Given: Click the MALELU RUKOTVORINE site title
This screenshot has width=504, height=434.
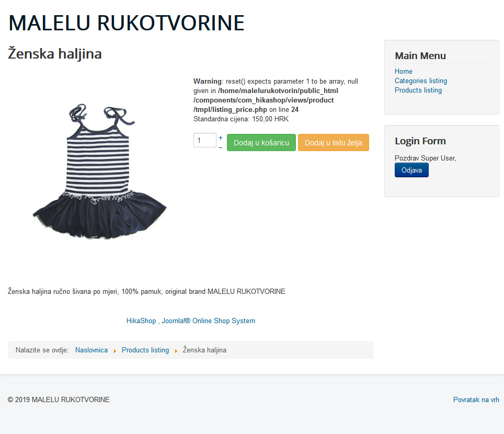Looking at the screenshot, I should (127, 23).
